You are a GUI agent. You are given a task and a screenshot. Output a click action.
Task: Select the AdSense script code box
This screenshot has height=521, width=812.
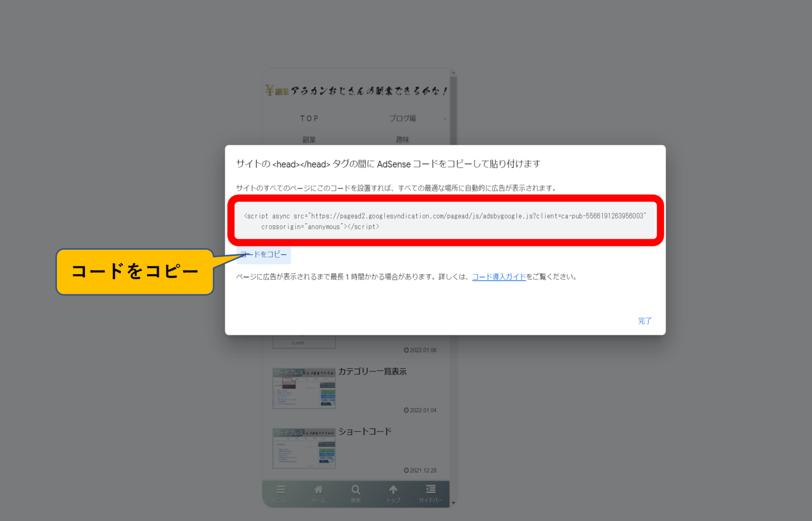(445, 221)
